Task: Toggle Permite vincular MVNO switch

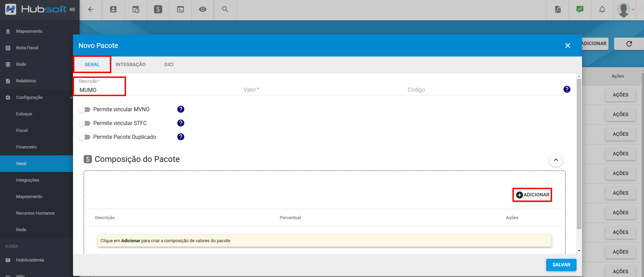Action: (x=84, y=110)
